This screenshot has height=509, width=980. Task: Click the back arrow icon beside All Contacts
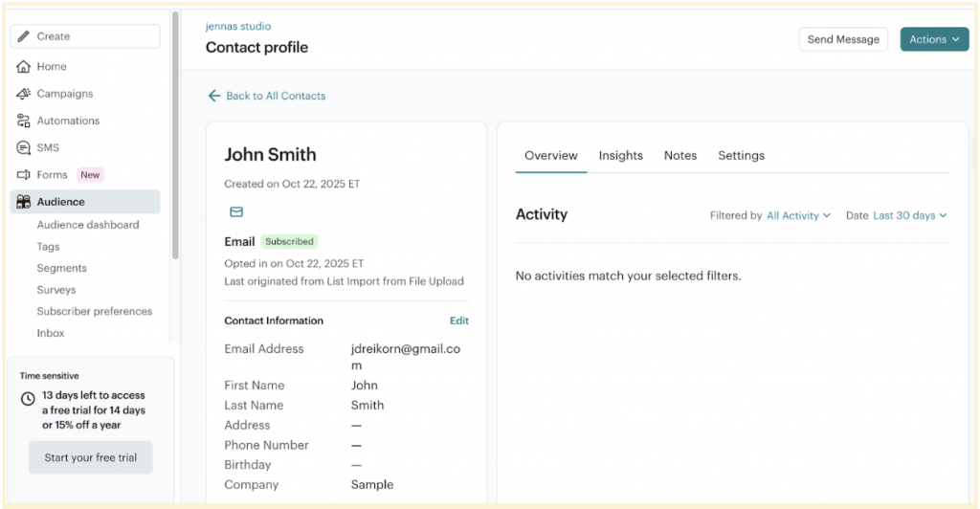click(x=214, y=96)
